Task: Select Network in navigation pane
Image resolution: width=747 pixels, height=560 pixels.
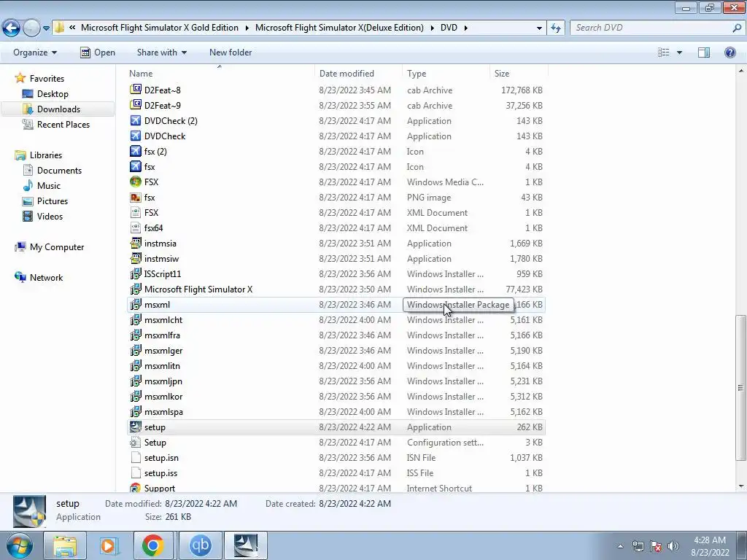Action: click(x=46, y=277)
